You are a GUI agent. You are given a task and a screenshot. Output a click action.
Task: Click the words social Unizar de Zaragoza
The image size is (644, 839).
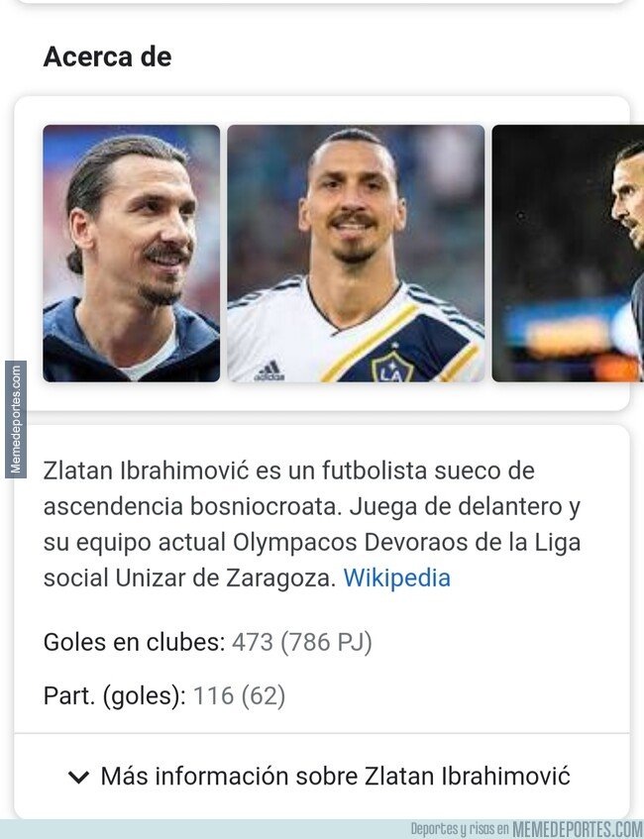tap(189, 577)
